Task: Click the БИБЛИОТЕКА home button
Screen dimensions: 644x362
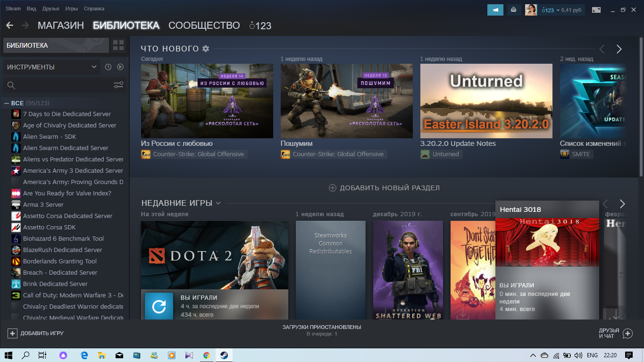Action: coord(56,45)
